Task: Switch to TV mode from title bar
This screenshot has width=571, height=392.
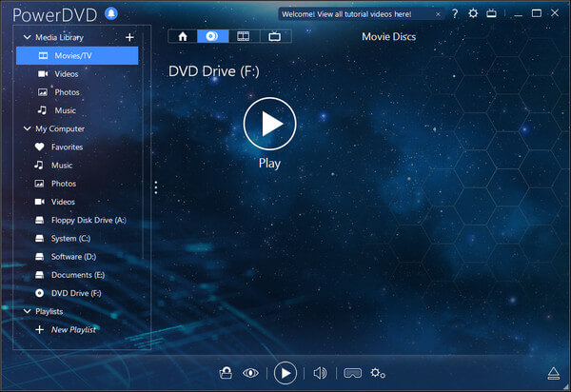Action: [x=491, y=14]
